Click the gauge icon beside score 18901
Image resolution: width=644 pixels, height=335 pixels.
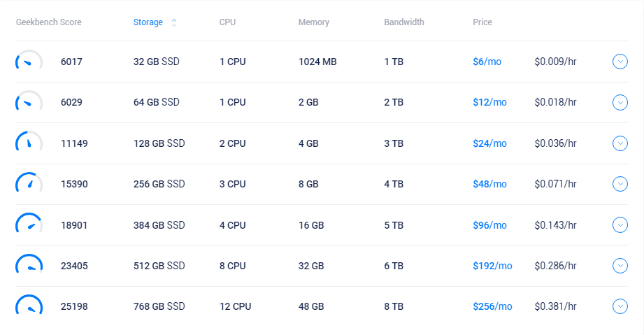click(x=29, y=224)
